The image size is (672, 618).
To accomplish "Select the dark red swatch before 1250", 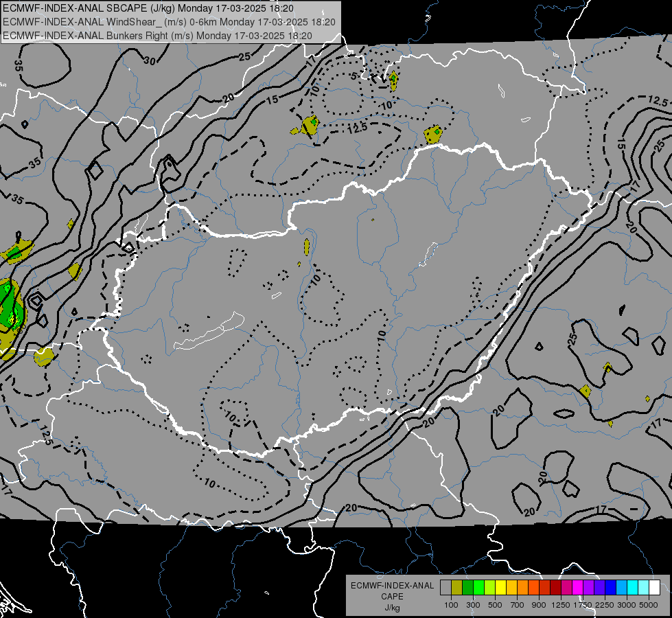I will point(556,588).
